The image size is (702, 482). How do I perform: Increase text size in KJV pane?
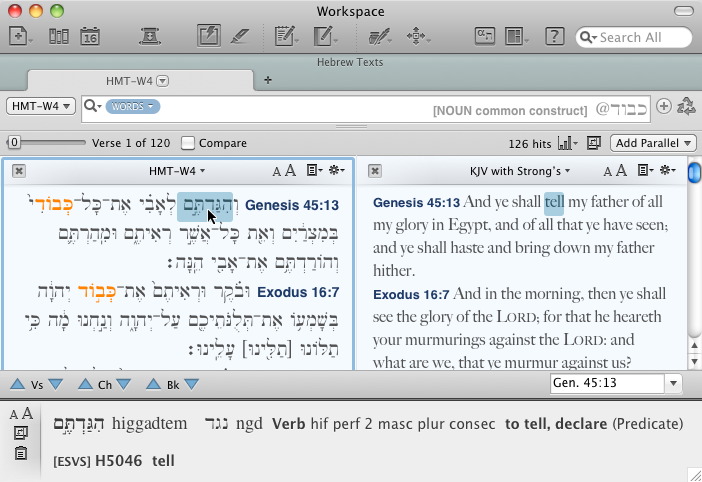click(x=621, y=171)
